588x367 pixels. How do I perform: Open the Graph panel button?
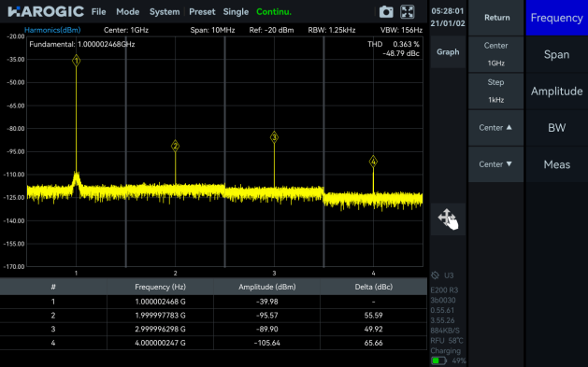click(448, 51)
